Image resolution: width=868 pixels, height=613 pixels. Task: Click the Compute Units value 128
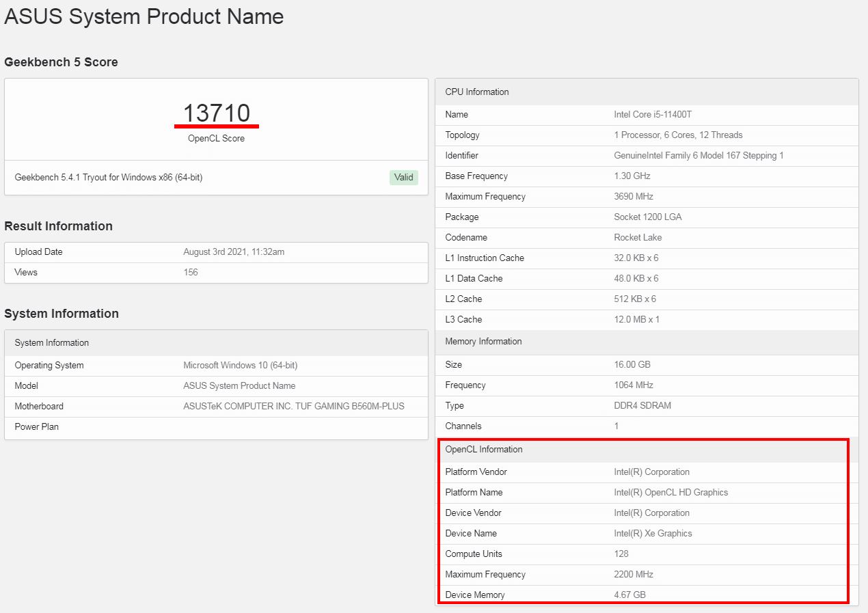coord(621,554)
